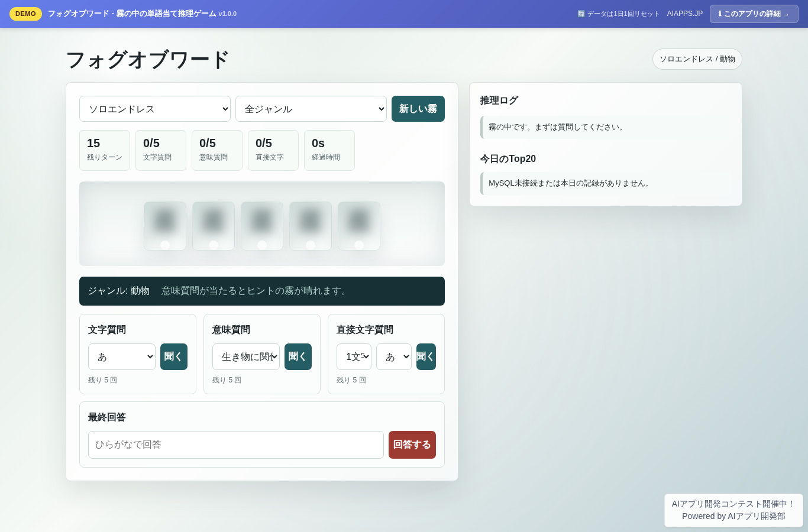Image resolution: width=808 pixels, height=532 pixels.
Task: Click the reset icon beside データは1日1回リセット
Action: tap(581, 14)
